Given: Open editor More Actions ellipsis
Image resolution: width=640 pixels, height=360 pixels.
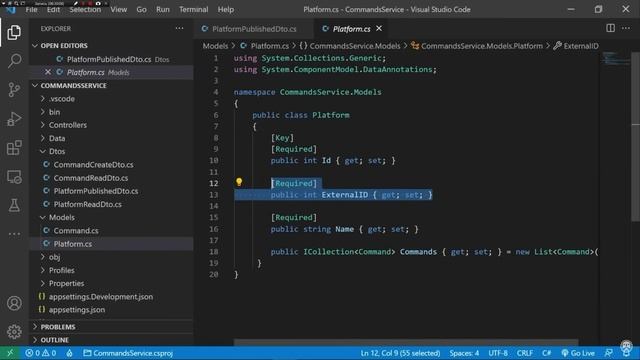Looking at the screenshot, I should (x=626, y=28).
